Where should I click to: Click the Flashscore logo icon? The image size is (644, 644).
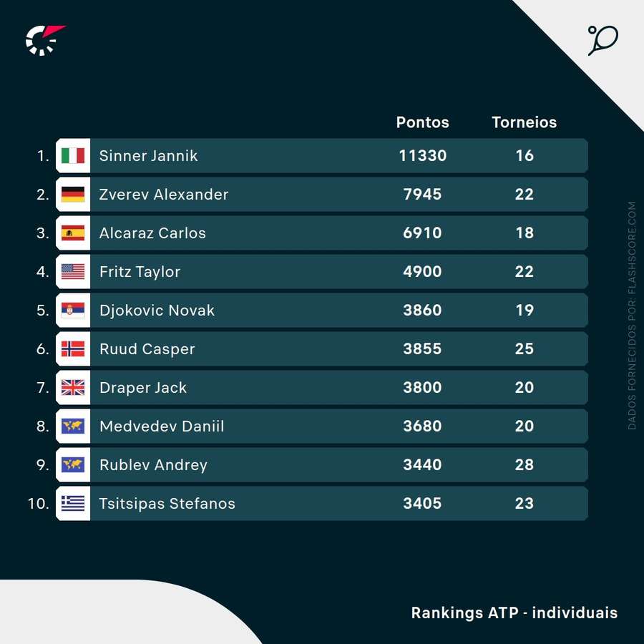(44, 40)
